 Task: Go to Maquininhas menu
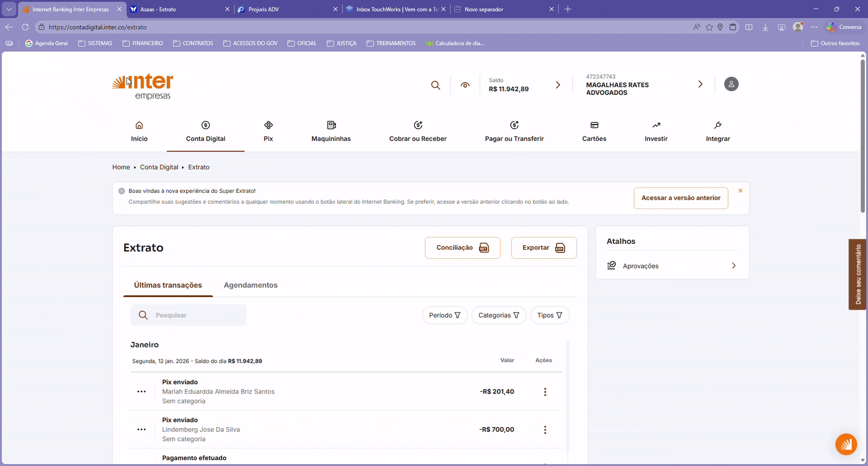[x=331, y=131]
